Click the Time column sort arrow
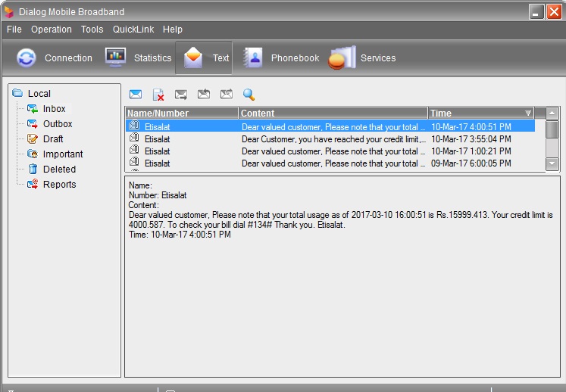 528,114
